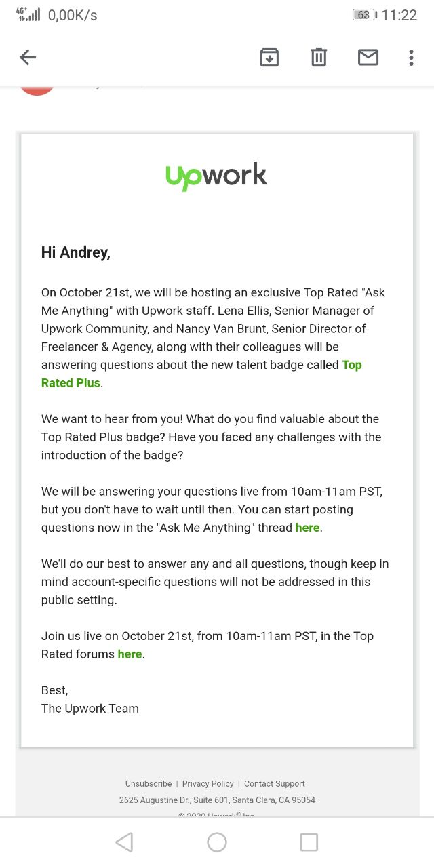The image size is (434, 868).
Task: Archive this email with the archive icon
Action: [269, 58]
